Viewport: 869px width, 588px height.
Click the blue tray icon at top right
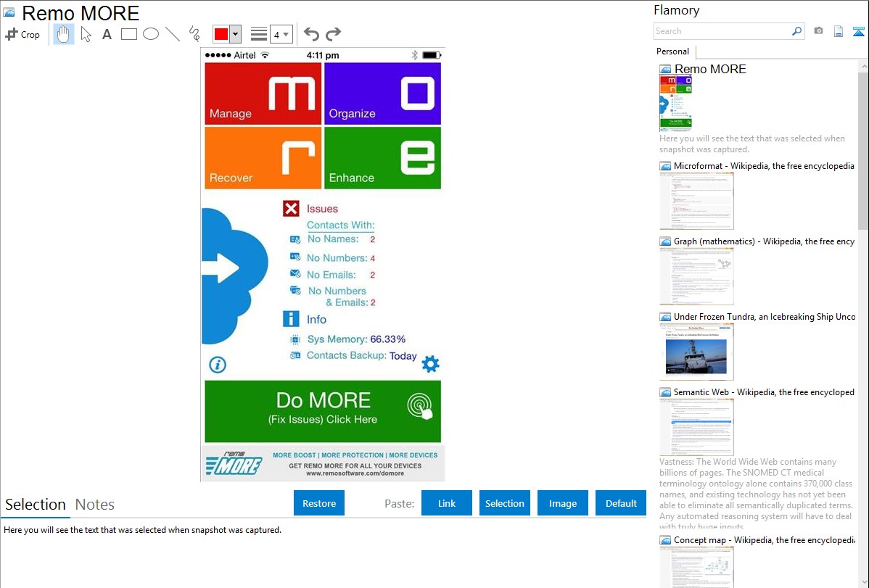[x=858, y=31]
